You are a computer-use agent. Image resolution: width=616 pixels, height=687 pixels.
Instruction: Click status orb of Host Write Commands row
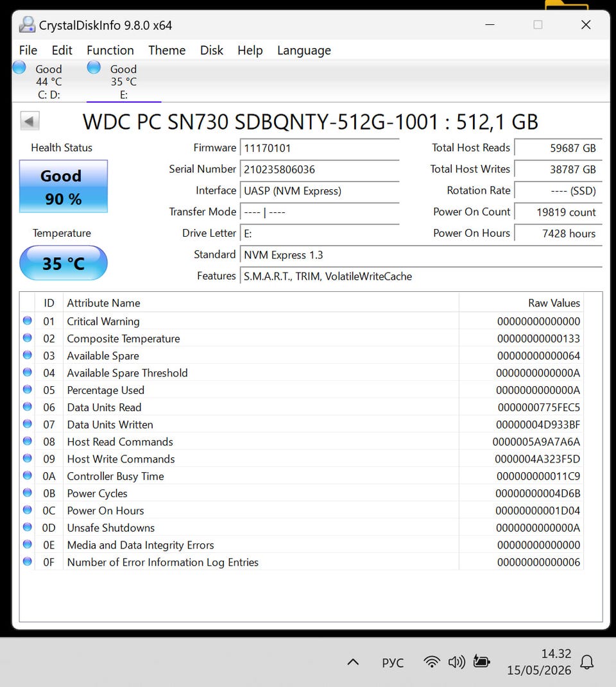pyautogui.click(x=27, y=458)
